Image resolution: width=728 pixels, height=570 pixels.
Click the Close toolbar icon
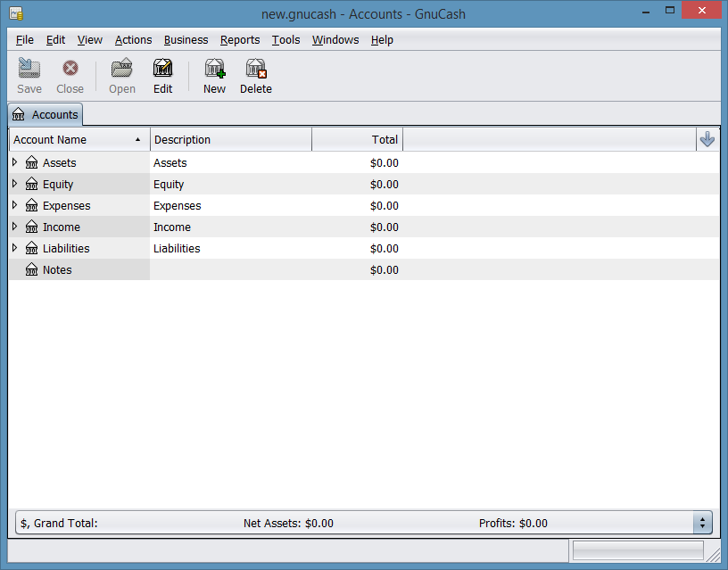pos(70,68)
